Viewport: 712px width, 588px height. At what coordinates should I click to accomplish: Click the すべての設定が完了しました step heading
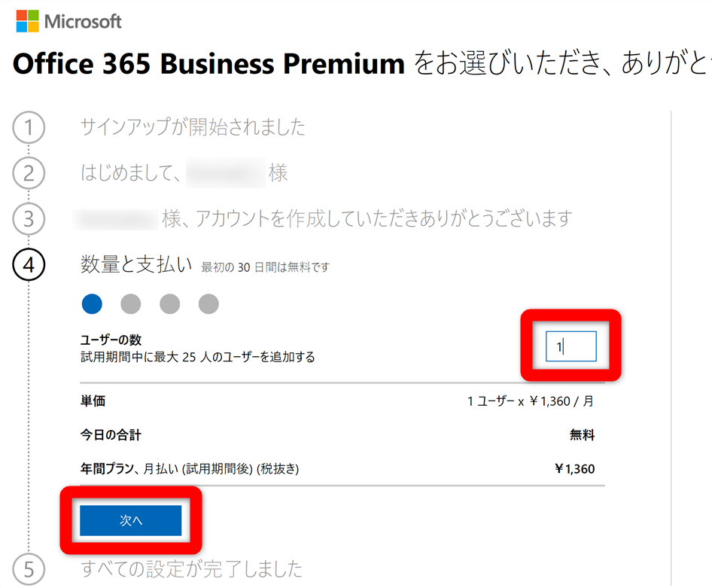(191, 568)
